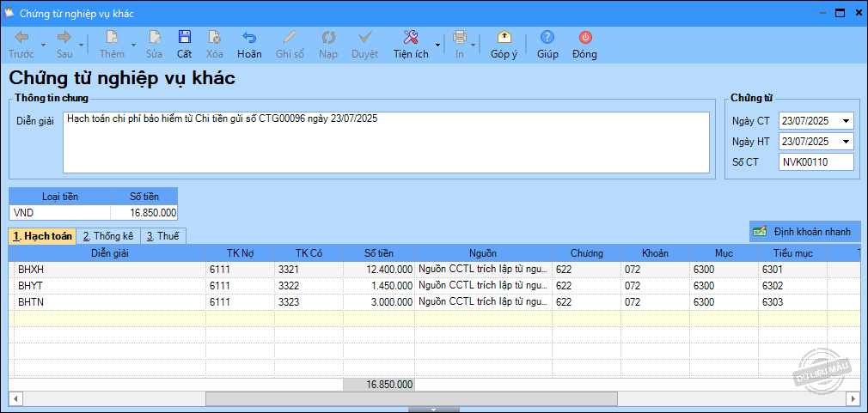The width and height of the screenshot is (868, 413).
Task: Click TK Nợ cell in BHYT row
Action: [241, 285]
